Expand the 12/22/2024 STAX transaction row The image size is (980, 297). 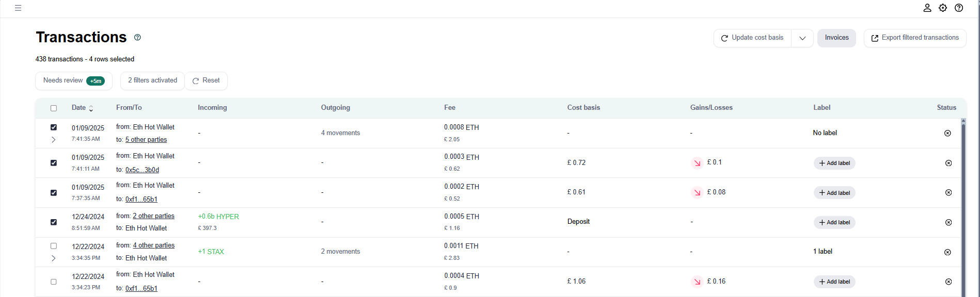(x=54, y=258)
